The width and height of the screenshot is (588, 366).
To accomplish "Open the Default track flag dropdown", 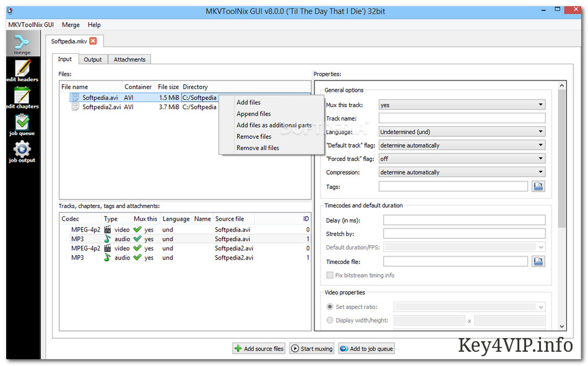I will click(x=462, y=146).
